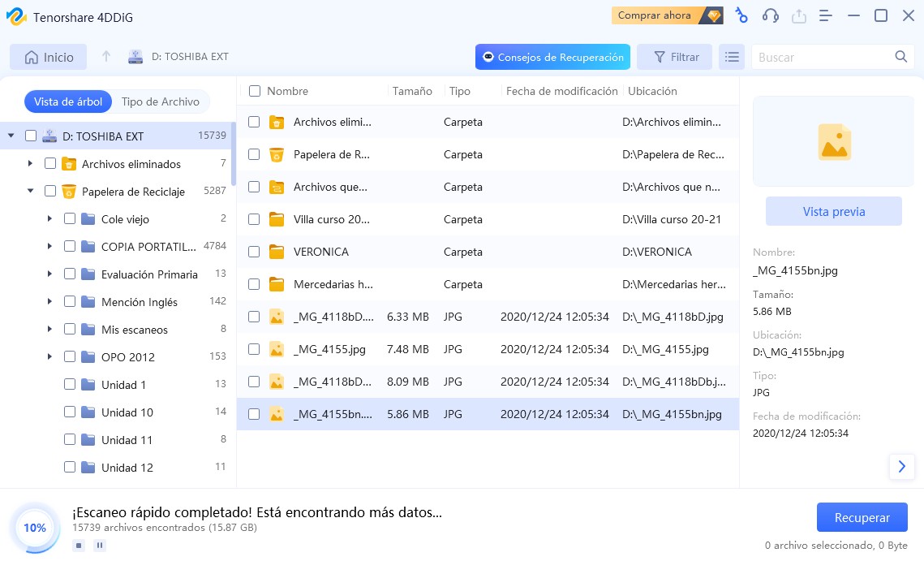The image size is (924, 561).
Task: Check the Unidad 10 tree checkbox
Action: coord(70,412)
